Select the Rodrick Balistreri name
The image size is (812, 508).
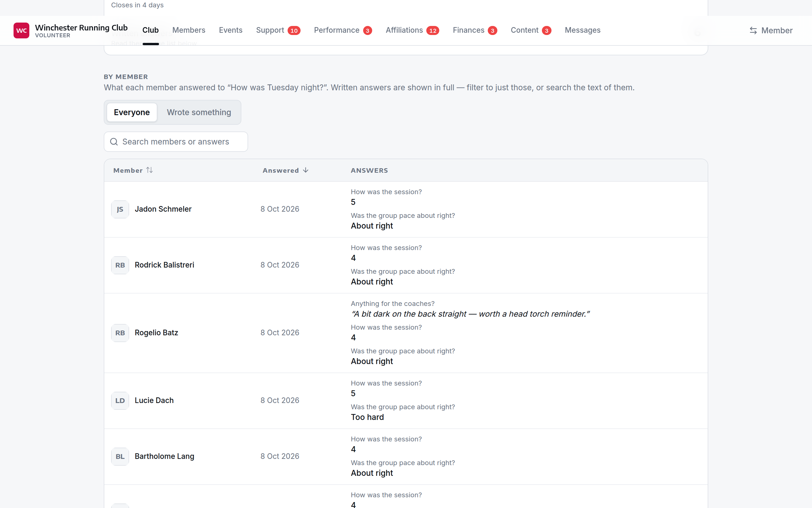164,265
